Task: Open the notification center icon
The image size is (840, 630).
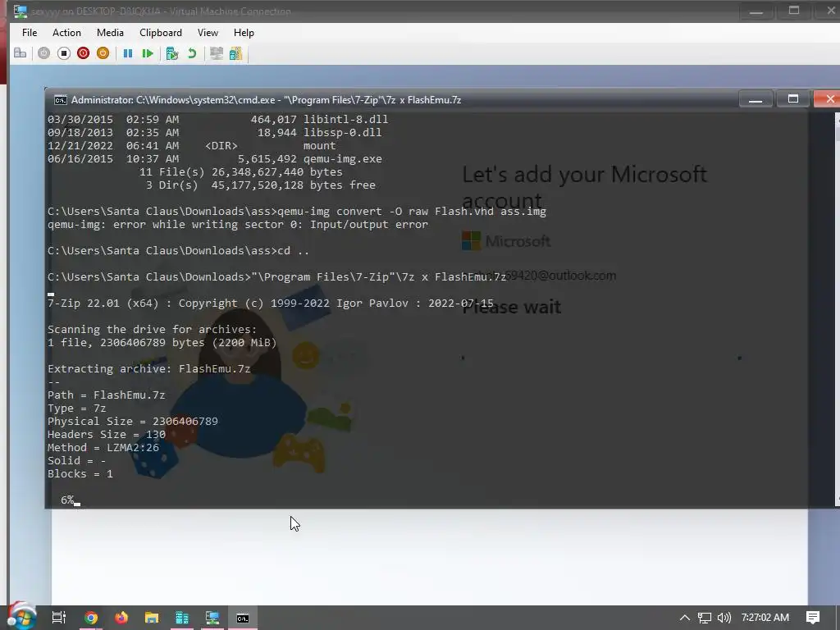Action: coord(813,618)
